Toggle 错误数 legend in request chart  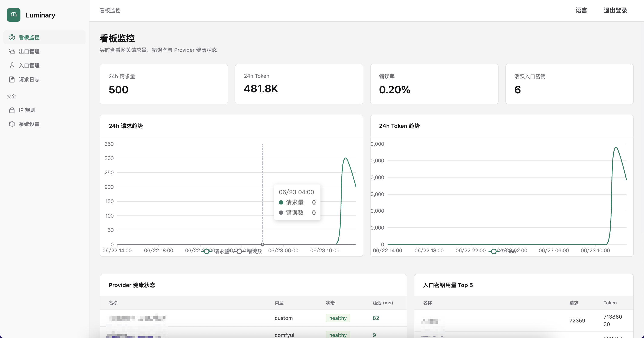pyautogui.click(x=248, y=251)
